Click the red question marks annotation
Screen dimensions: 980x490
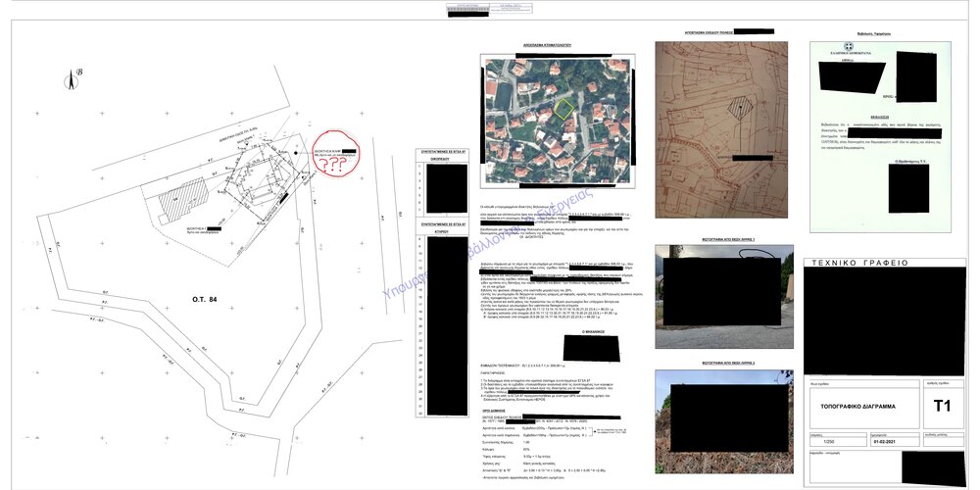coord(335,165)
